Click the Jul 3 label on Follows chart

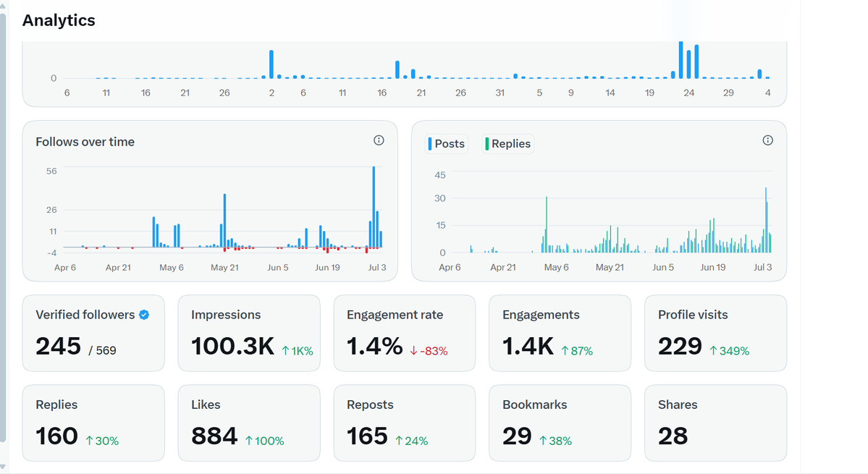point(377,268)
